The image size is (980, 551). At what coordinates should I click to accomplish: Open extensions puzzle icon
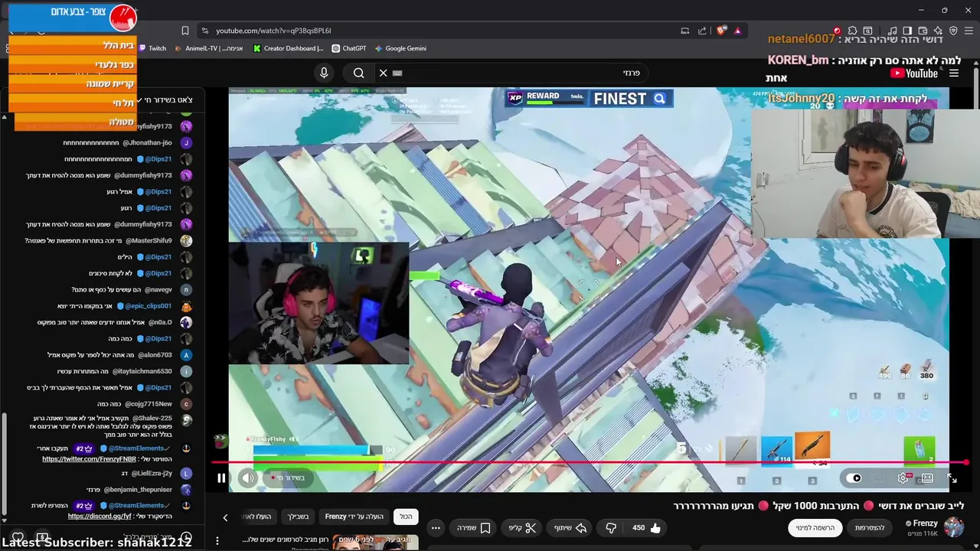[853, 31]
